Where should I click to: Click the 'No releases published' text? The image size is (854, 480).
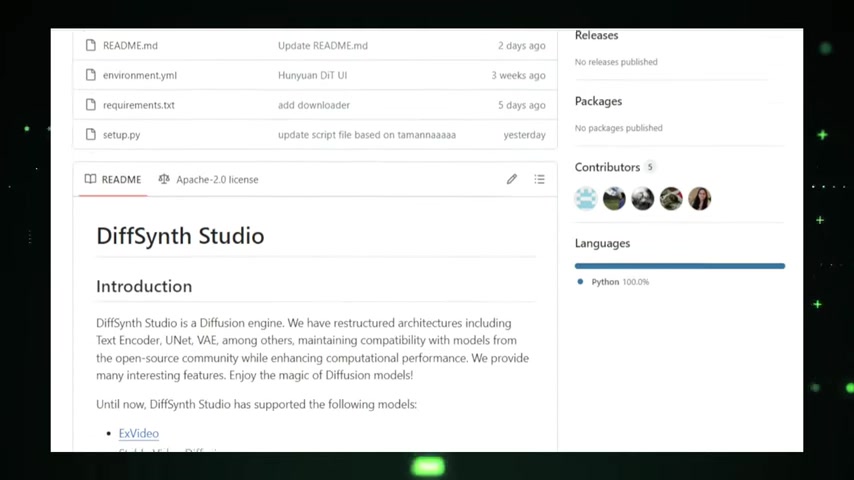click(x=616, y=62)
